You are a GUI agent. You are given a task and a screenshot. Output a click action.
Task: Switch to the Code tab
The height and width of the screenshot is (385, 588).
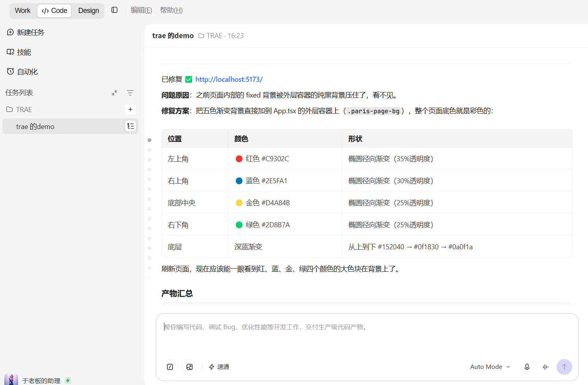point(54,11)
